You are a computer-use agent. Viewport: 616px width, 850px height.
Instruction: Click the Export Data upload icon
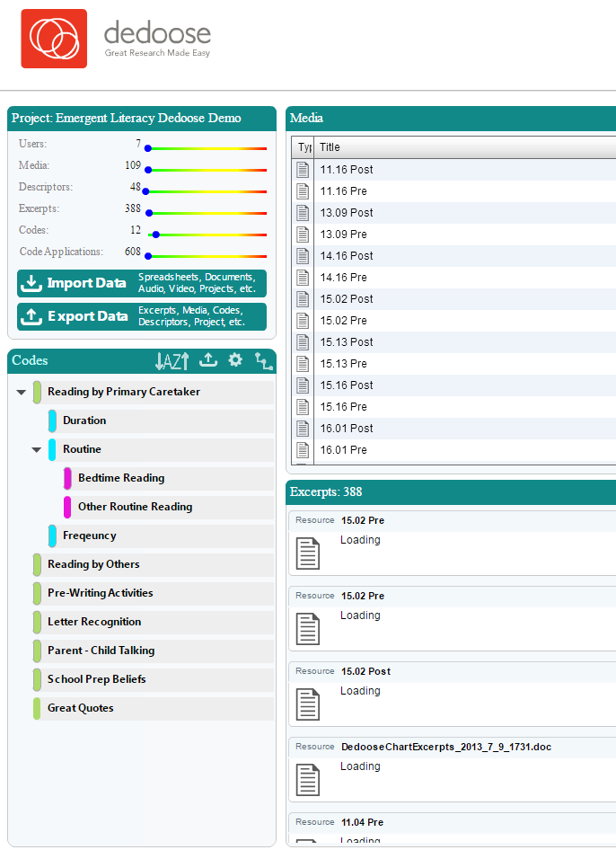(x=31, y=316)
